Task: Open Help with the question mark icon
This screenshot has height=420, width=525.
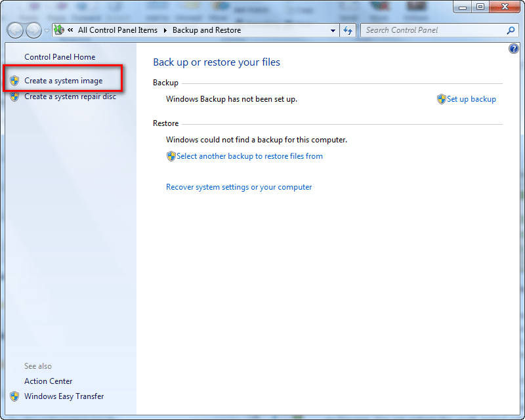Action: [513, 48]
